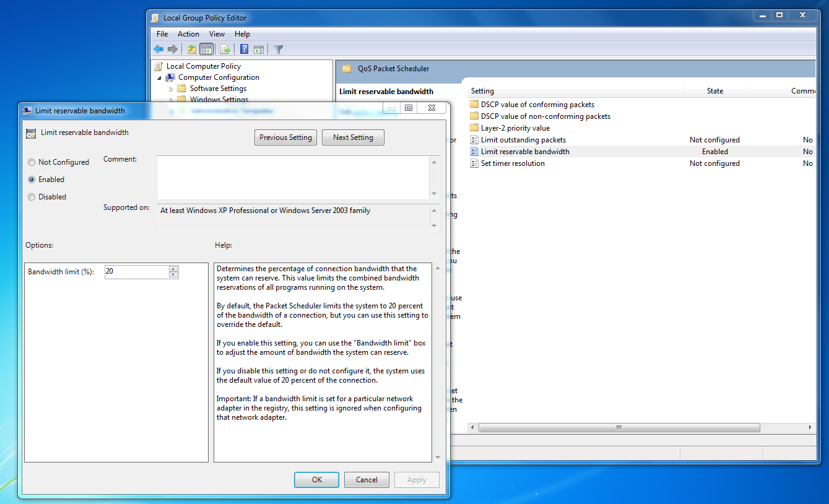Screen dimensions: 829x504
Task: Click the Forward arrow in the toolbar
Action: [x=173, y=50]
